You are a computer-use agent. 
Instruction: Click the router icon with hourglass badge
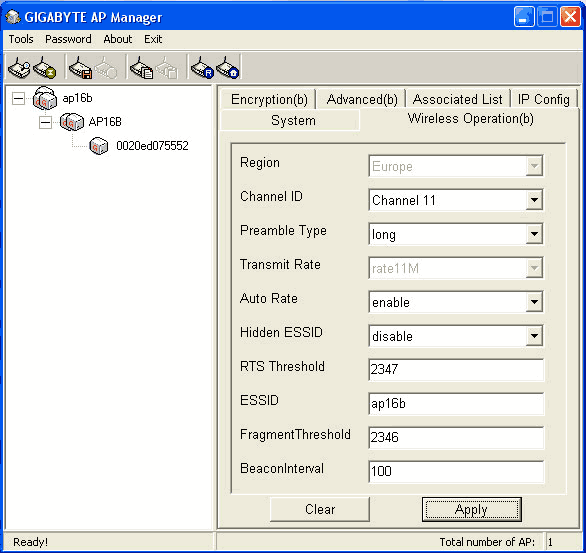[44, 68]
